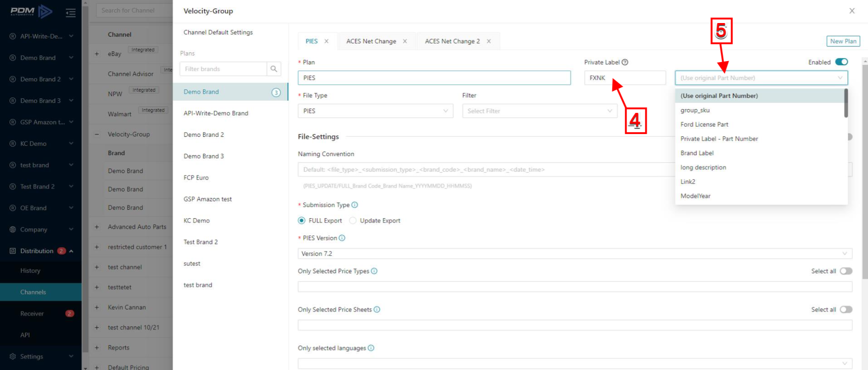Click the dropdown list scrollbar

pos(846,103)
